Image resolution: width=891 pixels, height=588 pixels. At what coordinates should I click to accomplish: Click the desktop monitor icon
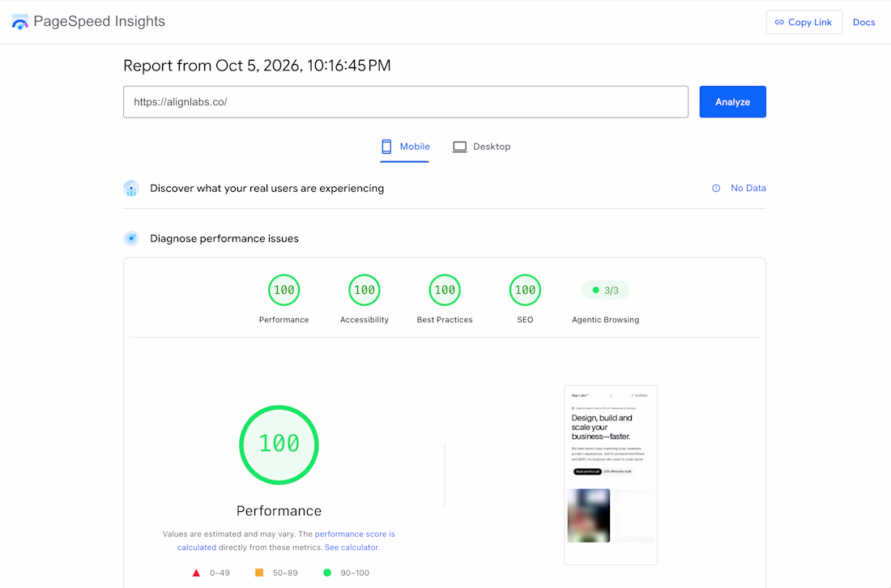[460, 147]
